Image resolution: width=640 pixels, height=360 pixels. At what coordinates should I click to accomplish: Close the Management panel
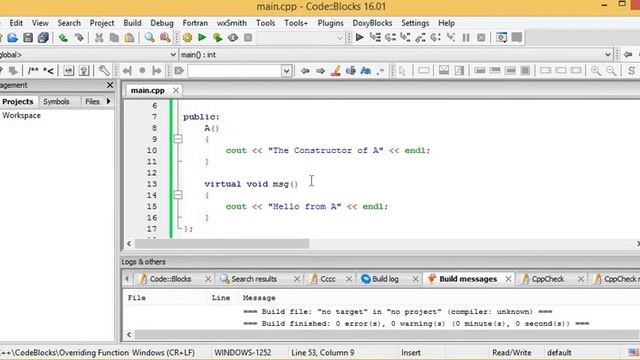[110, 85]
